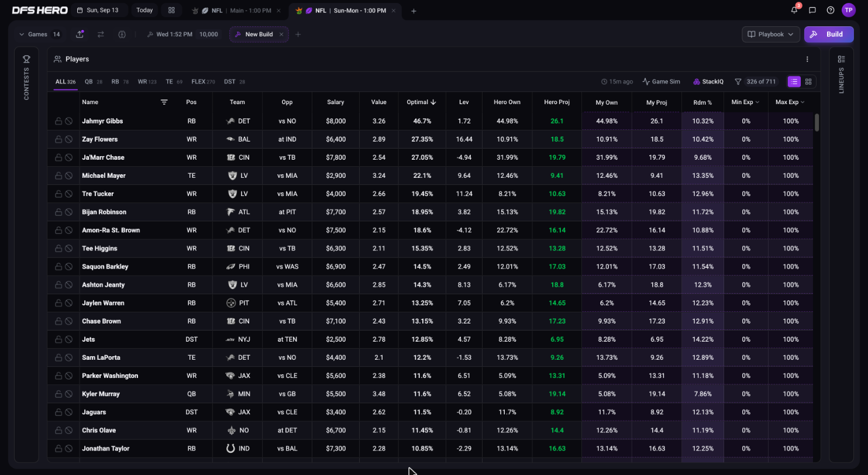
Task: Lock Jahmyr Gibbs in lineups
Action: pos(58,121)
